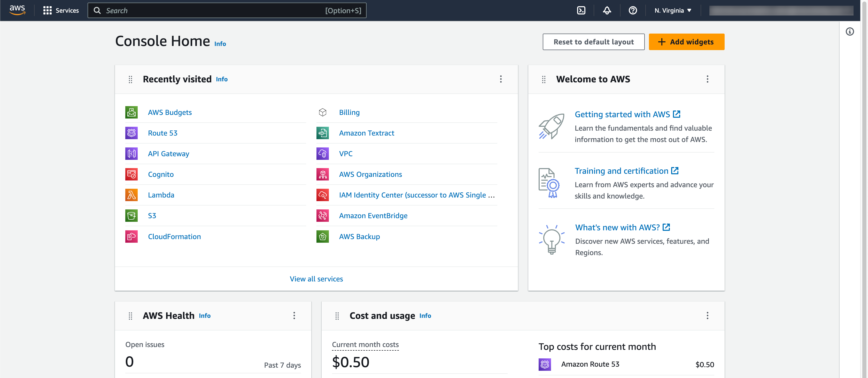Image resolution: width=868 pixels, height=378 pixels.
Task: Grab the AWS Health widget drag handle
Action: click(x=130, y=316)
